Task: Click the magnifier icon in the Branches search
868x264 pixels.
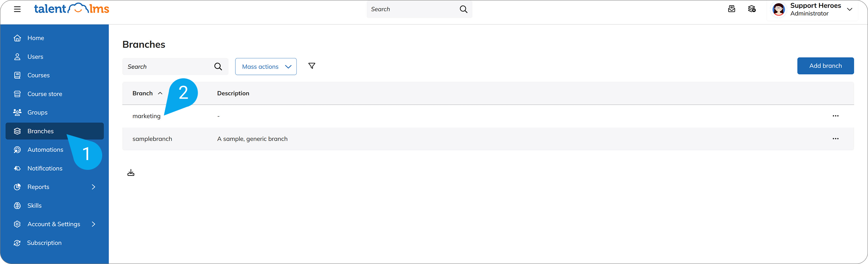Action: coord(218,67)
